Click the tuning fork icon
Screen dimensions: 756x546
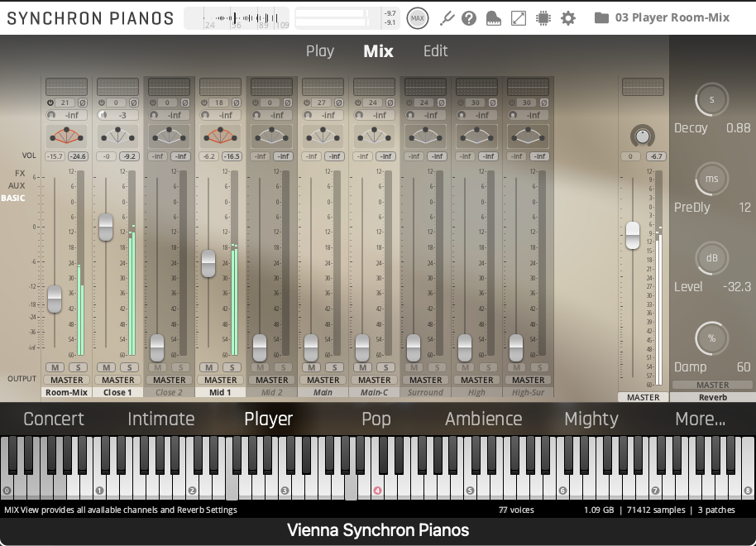pyautogui.click(x=447, y=18)
